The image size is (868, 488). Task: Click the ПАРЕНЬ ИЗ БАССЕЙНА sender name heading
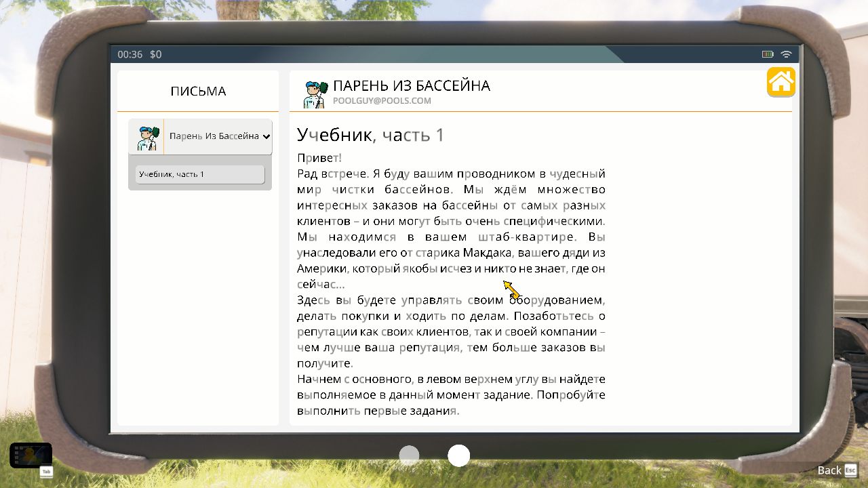(x=411, y=85)
